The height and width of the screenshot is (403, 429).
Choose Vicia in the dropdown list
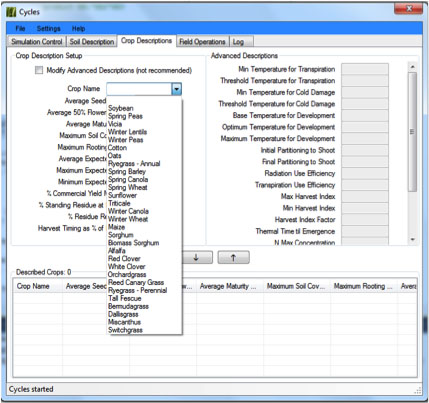pyautogui.click(x=115, y=124)
